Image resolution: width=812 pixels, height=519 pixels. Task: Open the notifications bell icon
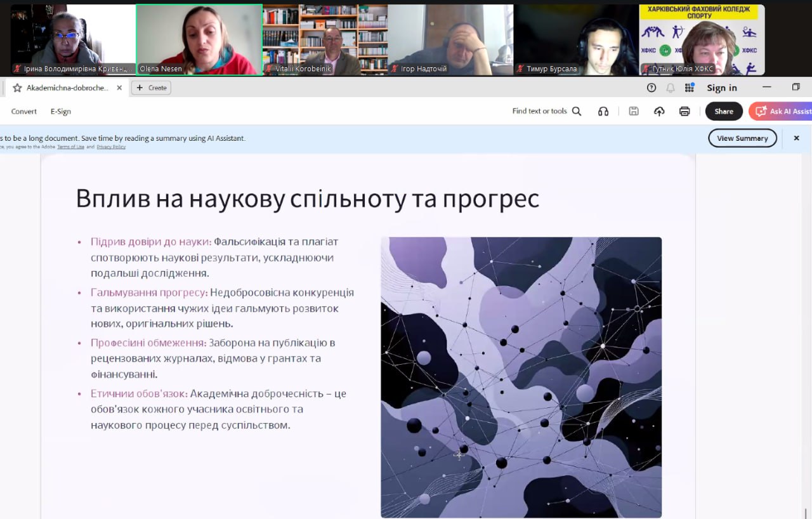pos(671,88)
